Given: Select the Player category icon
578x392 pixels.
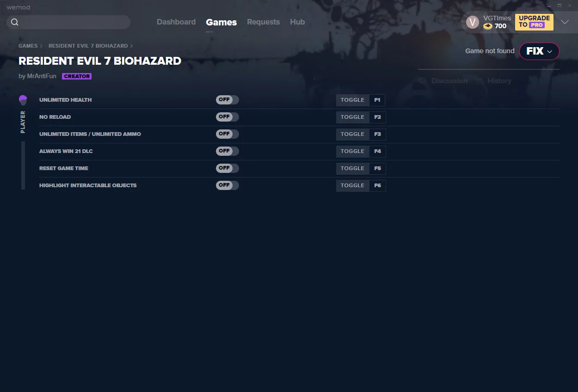Looking at the screenshot, I should (x=23, y=100).
